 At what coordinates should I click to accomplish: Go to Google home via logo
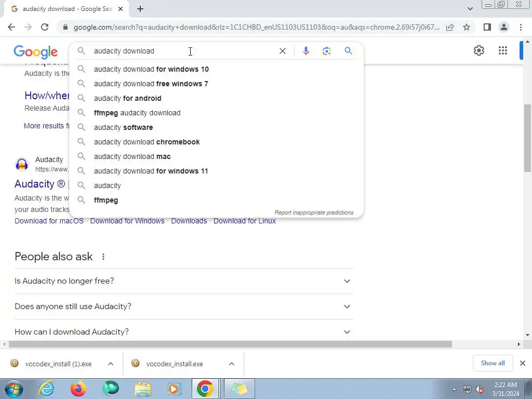tap(36, 52)
